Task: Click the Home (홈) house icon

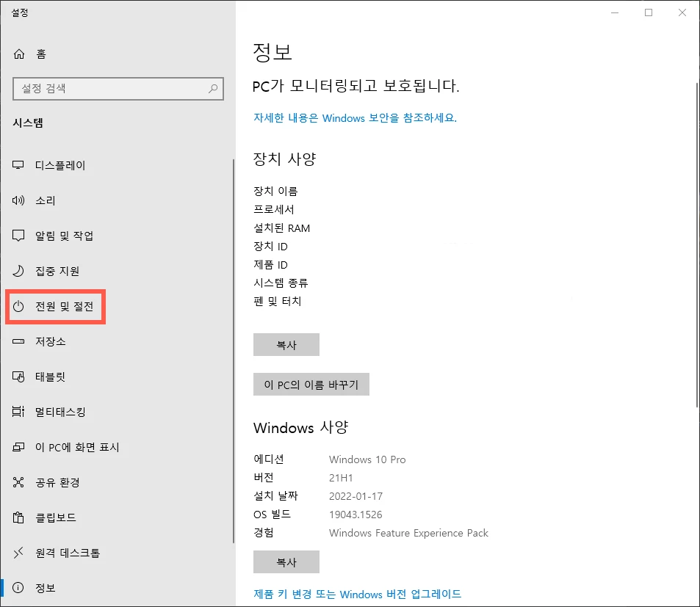Action: point(19,54)
